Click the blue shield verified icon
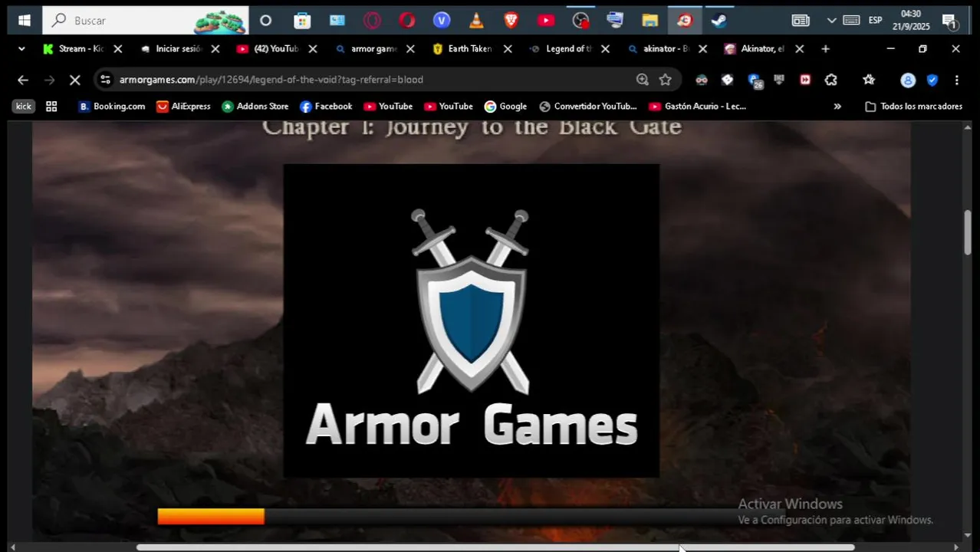The width and height of the screenshot is (980, 552). [x=932, y=80]
